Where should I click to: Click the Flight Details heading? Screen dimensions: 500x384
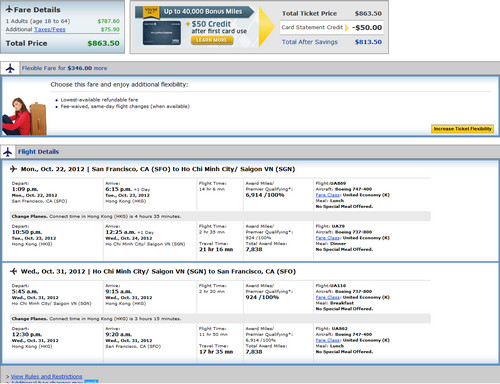tap(38, 152)
